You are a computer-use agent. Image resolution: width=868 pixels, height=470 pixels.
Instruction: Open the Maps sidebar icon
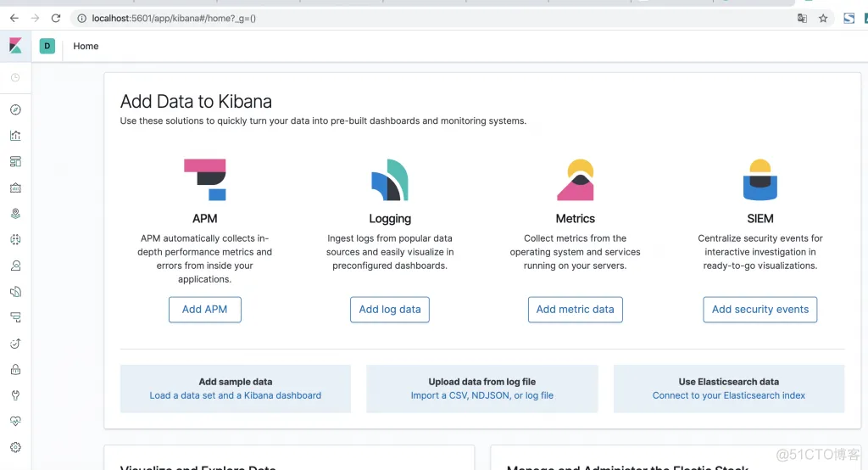(x=15, y=214)
